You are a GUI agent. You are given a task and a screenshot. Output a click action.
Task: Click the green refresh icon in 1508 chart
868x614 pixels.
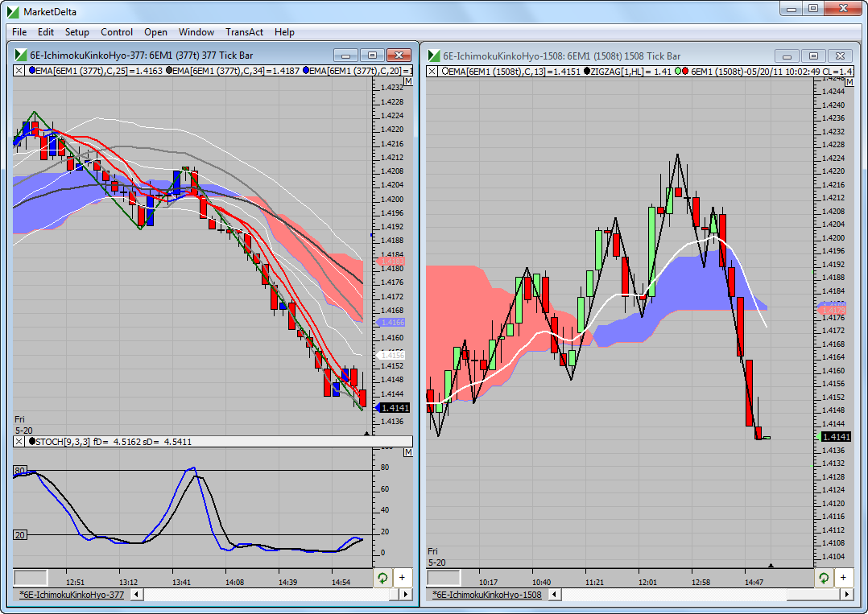point(823,578)
